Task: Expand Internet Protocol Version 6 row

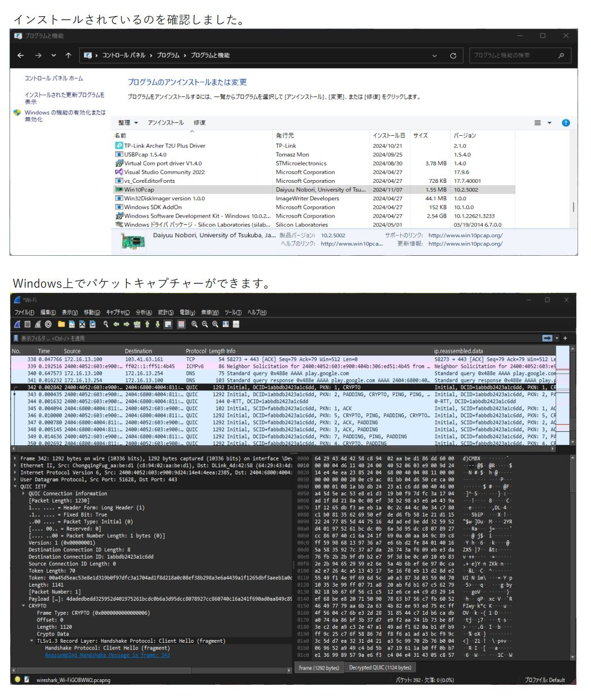Action: (x=15, y=472)
